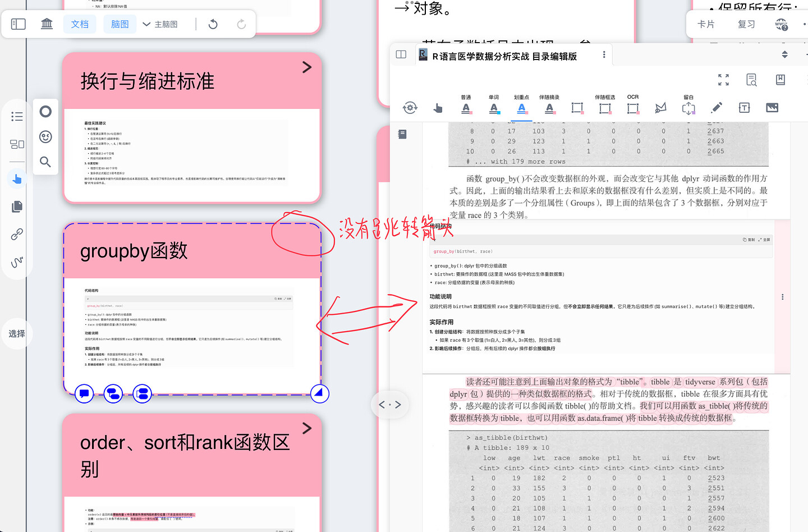
Task: Click the 复制 button in code block
Action: click(x=749, y=240)
